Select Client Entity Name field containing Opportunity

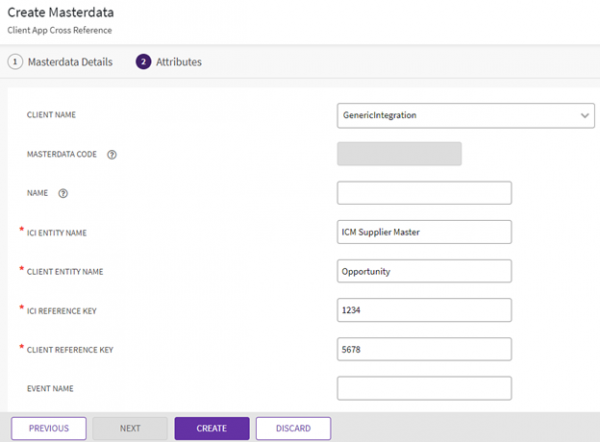tap(424, 271)
